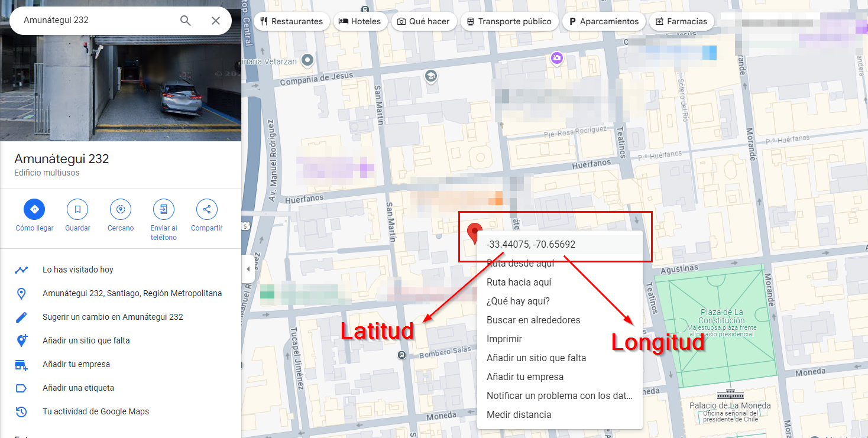The width and height of the screenshot is (868, 438).
Task: Click the location pin icon beside the address
Action: pyautogui.click(x=21, y=294)
